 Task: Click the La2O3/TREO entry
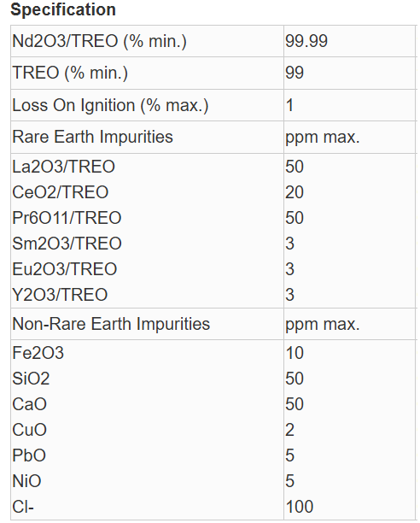pos(64,167)
